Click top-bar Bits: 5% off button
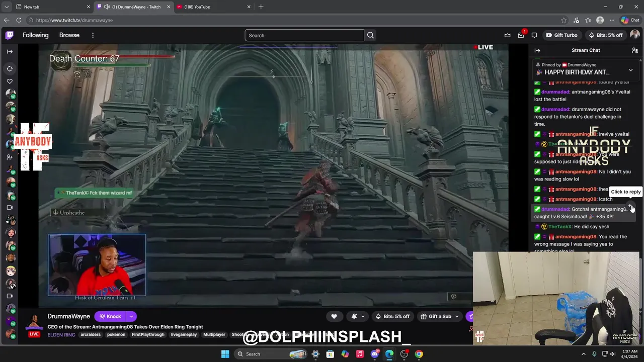 point(606,35)
